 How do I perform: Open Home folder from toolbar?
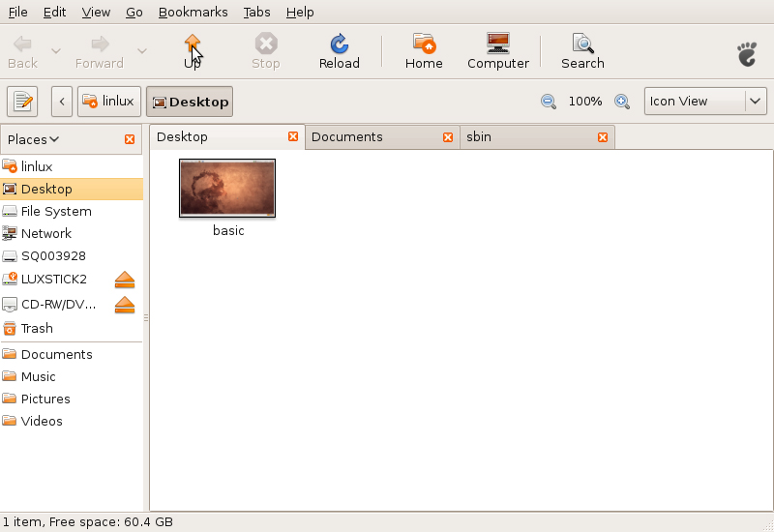click(x=424, y=51)
